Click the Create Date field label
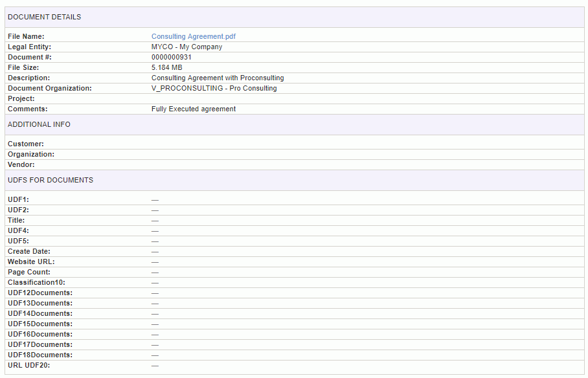The height and width of the screenshot is (378, 588). click(29, 251)
